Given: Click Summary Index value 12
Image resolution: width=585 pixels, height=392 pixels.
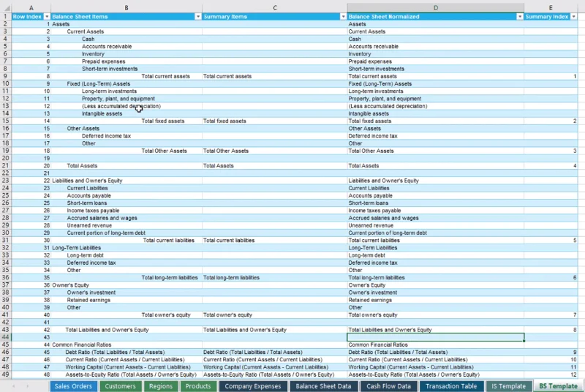Looking at the screenshot, I should [573, 374].
